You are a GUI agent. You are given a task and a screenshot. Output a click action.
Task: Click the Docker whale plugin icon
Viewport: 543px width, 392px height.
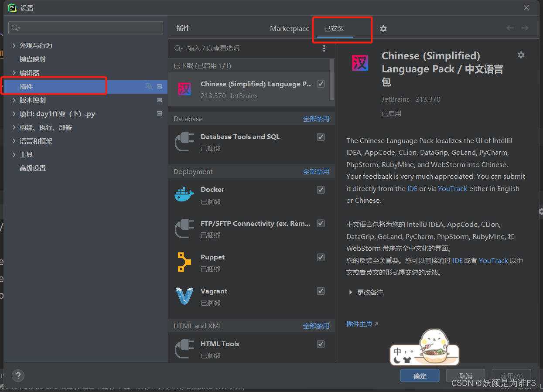point(184,194)
